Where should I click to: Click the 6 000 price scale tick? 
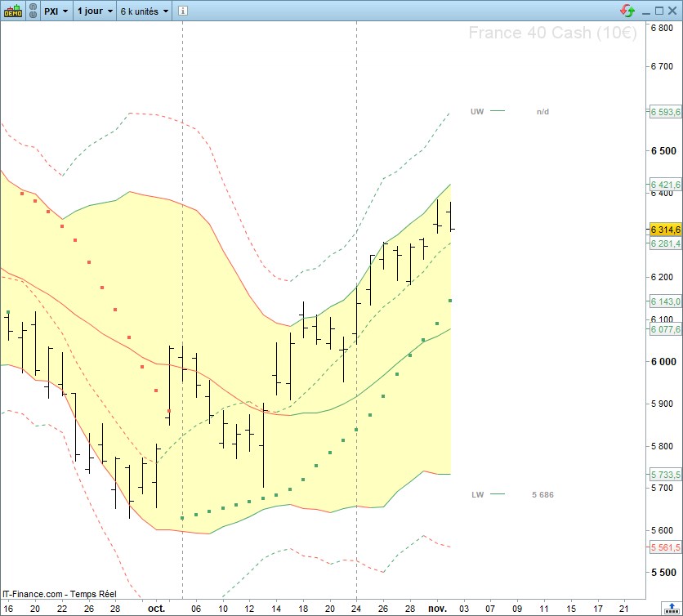point(663,362)
